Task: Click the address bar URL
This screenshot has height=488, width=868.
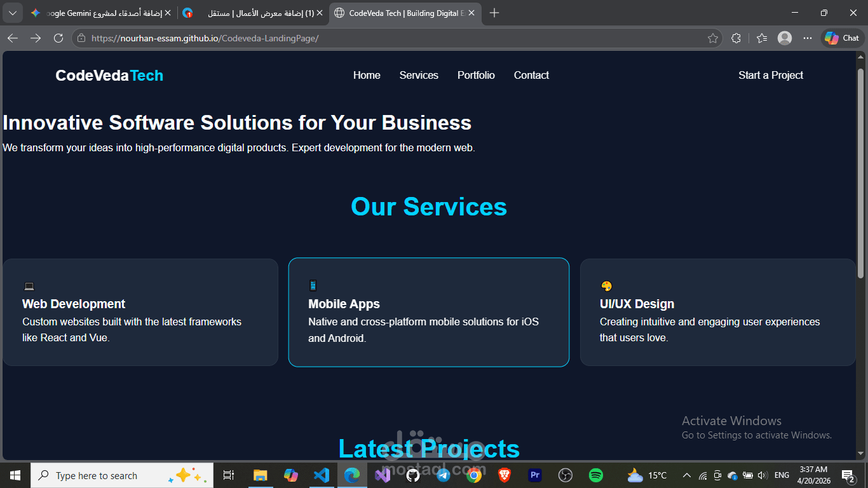Action: (x=205, y=38)
